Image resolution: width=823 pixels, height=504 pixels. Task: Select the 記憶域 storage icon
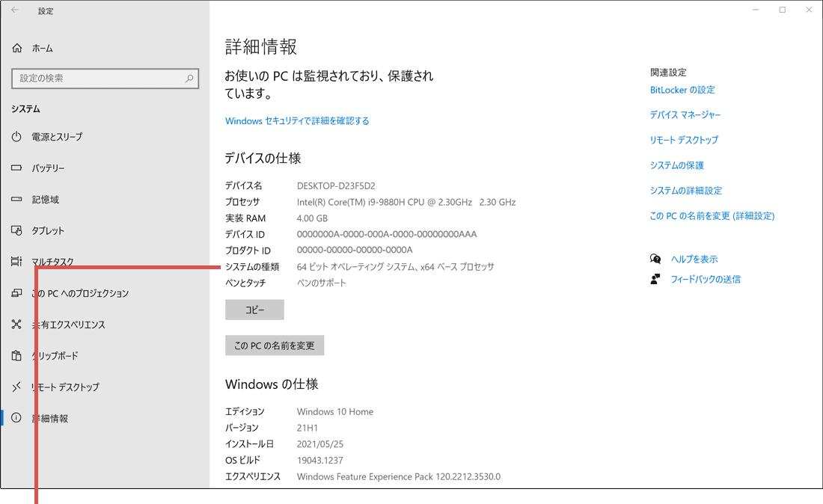pos(16,199)
